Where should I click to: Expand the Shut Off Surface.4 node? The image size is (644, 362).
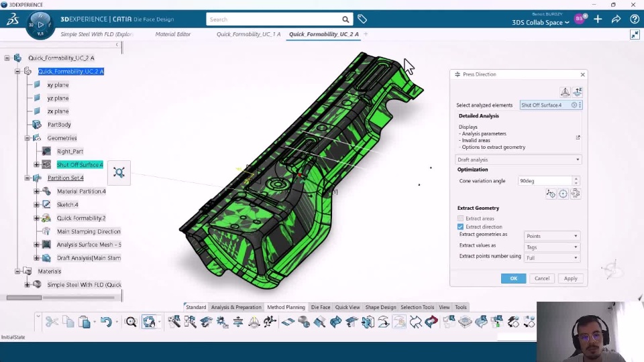point(36,165)
